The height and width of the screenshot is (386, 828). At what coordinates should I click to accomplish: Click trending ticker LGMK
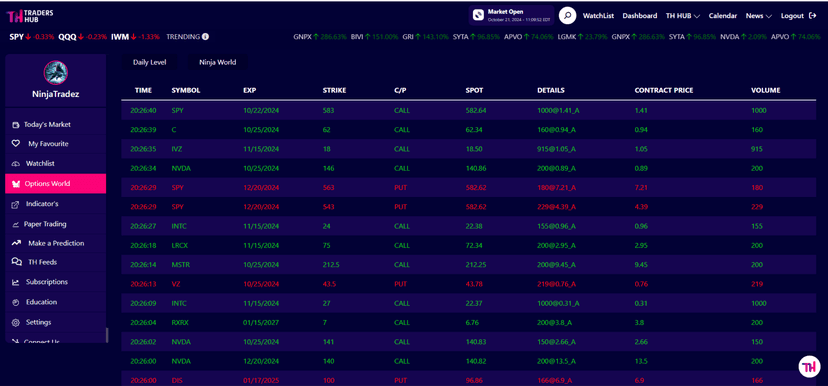pyautogui.click(x=582, y=37)
